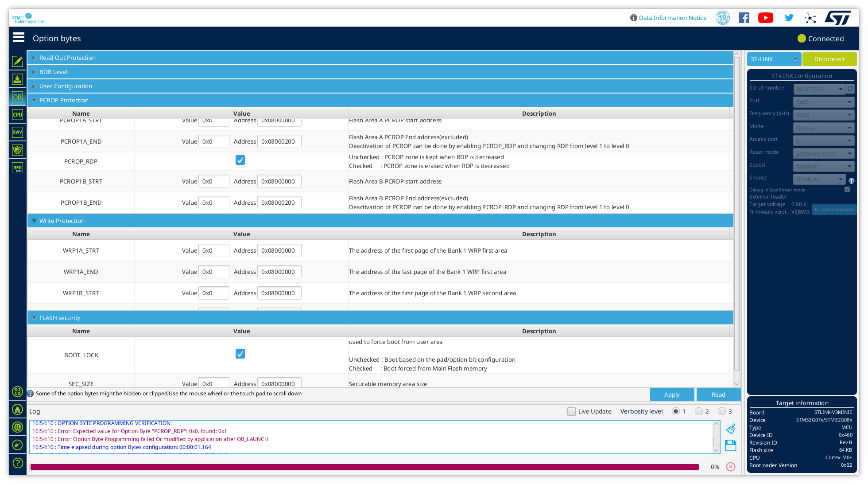Enable the Live Update checkbox
The height and width of the screenshot is (484, 868).
[x=571, y=411]
